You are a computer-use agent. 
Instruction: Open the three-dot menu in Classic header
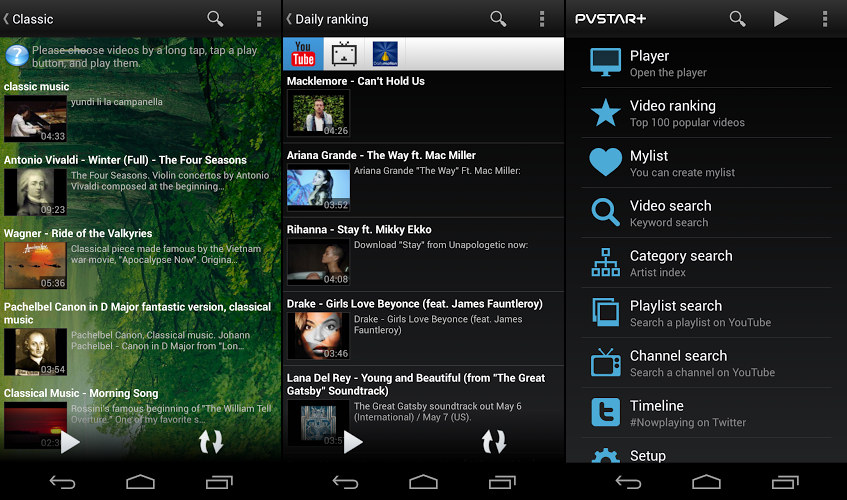[259, 19]
